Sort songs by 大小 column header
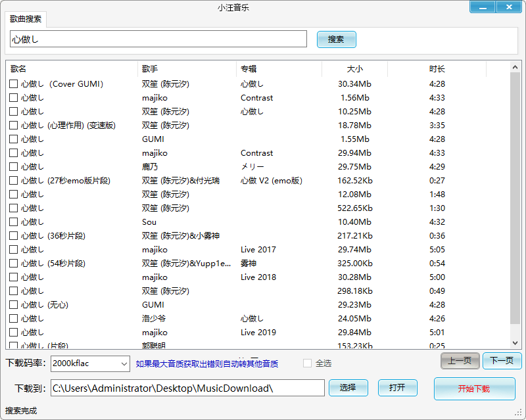526x420 pixels. 354,69
